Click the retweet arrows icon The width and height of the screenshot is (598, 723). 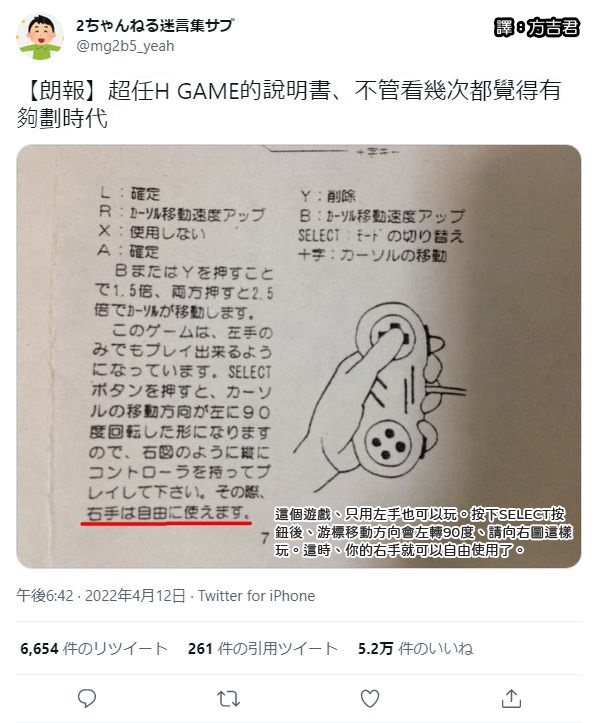tap(228, 699)
